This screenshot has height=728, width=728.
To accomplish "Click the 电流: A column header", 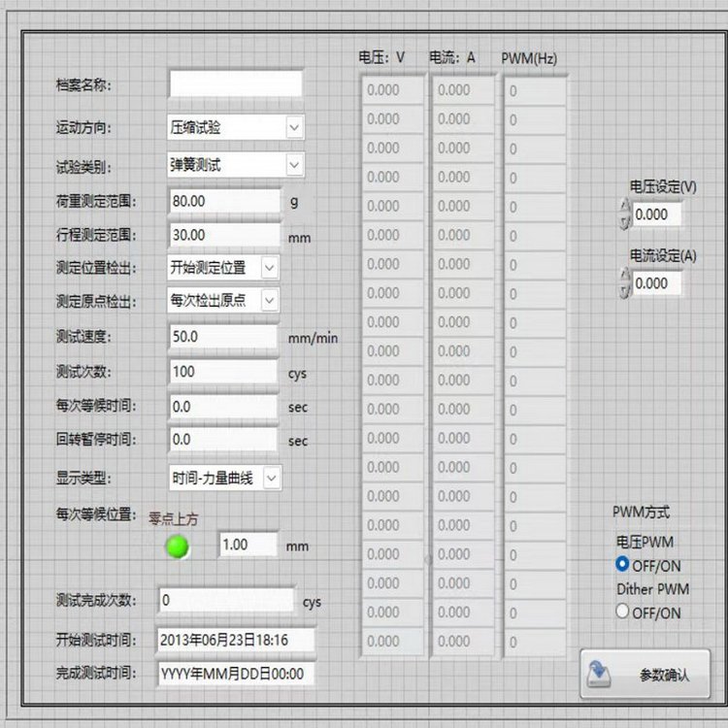I will click(x=451, y=57).
